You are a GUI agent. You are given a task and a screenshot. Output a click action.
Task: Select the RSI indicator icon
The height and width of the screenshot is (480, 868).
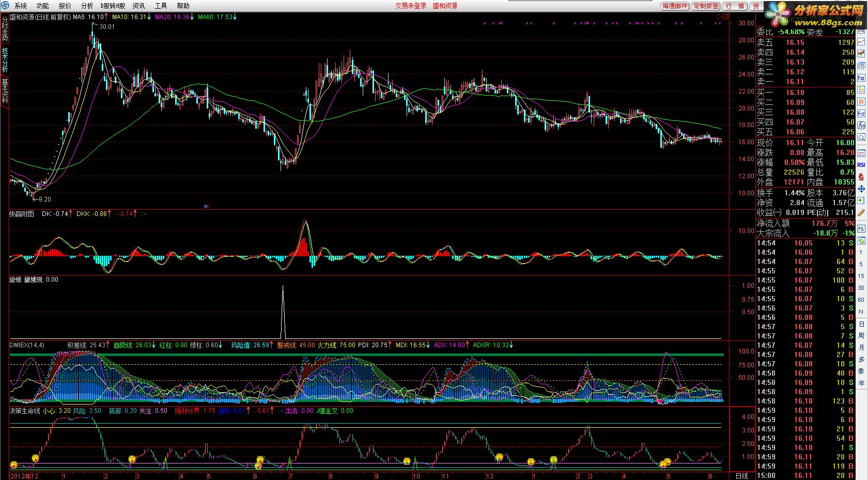(861, 165)
